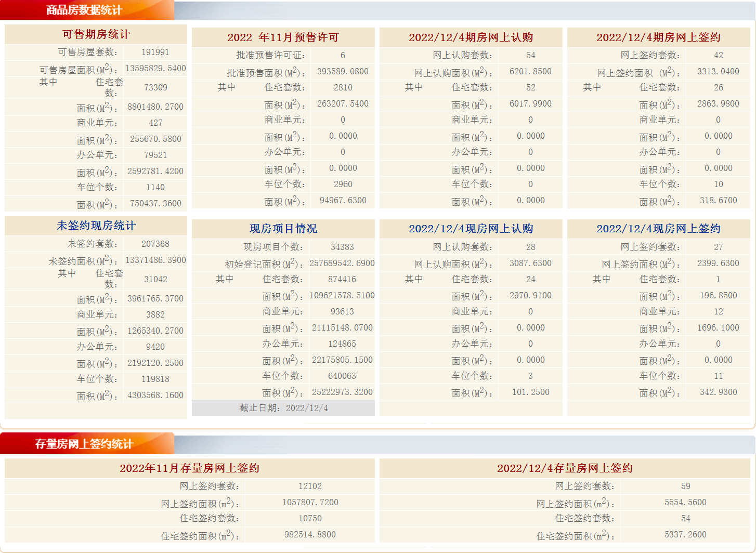Click the value 427 for 商业单元
Viewport: 756px width, 553px height.
155,123
